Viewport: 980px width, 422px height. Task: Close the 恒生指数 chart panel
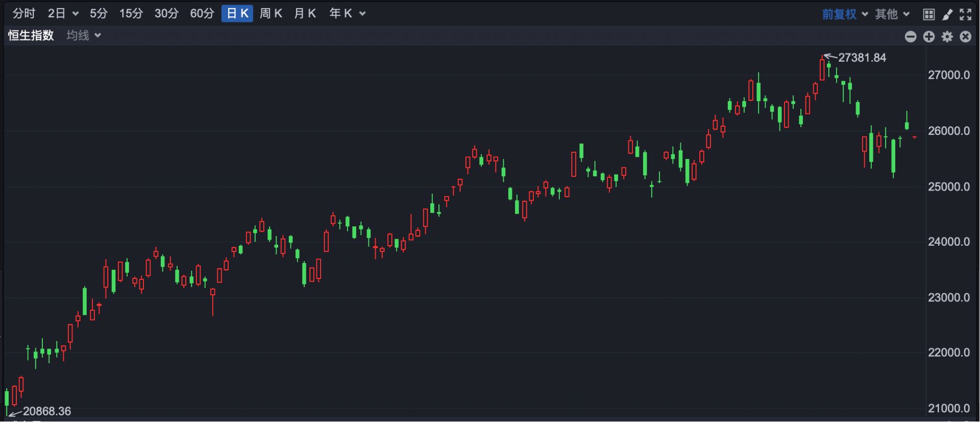point(965,37)
